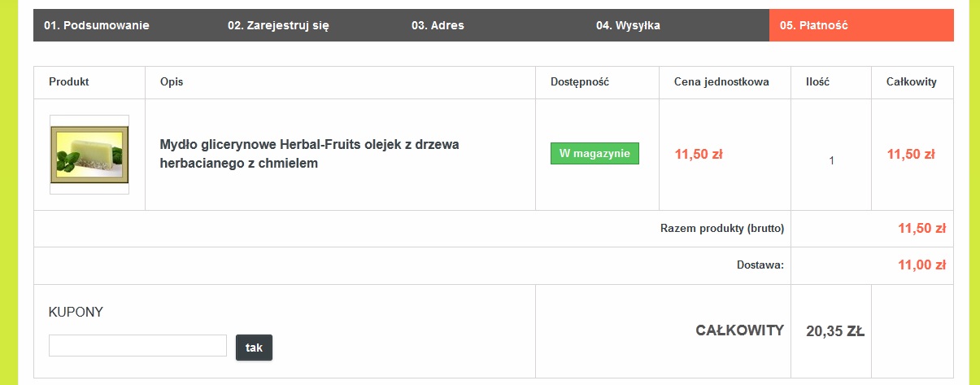The width and height of the screenshot is (980, 385).
Task: Click inside the coupon code field
Action: coord(137,346)
